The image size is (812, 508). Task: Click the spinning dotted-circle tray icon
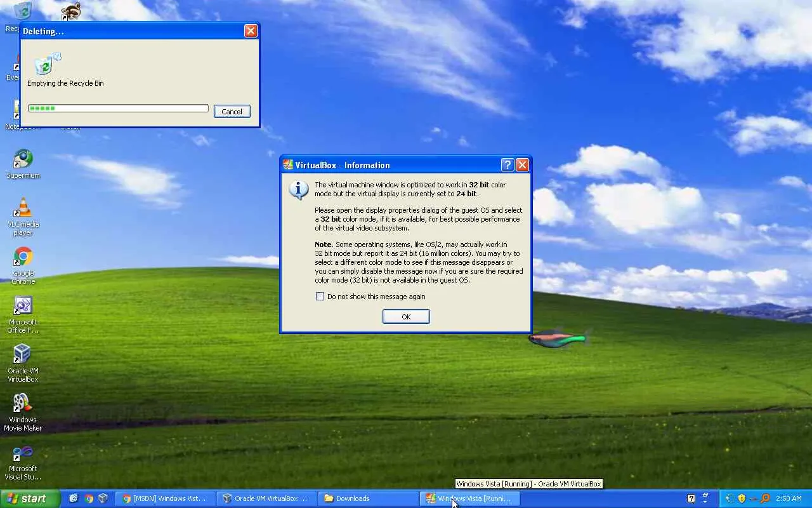click(729, 498)
